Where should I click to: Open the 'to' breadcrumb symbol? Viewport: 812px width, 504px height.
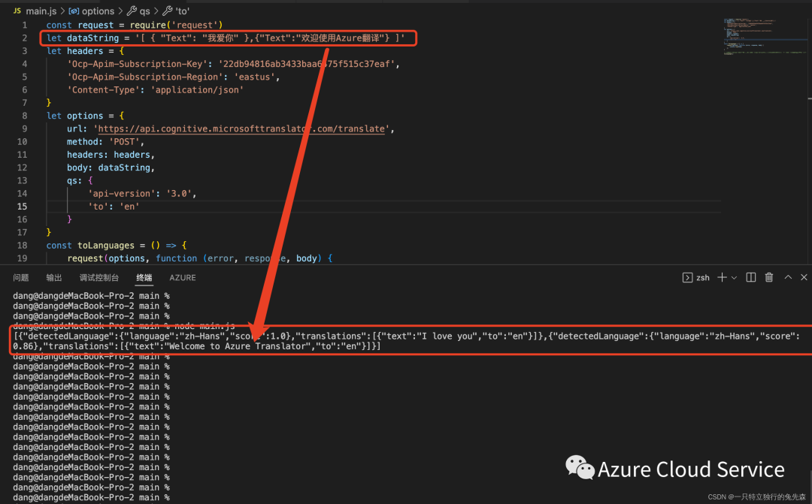(176, 11)
